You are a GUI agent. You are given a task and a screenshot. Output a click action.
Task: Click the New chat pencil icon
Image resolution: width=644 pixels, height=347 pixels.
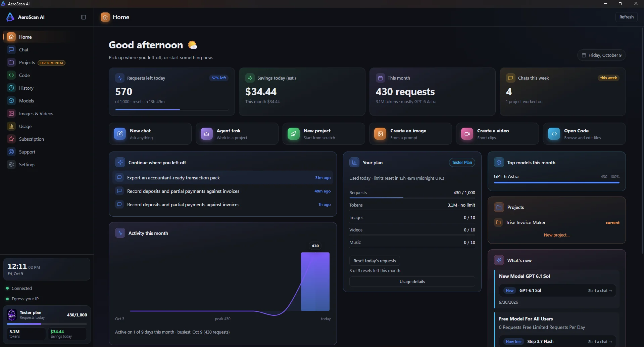120,134
